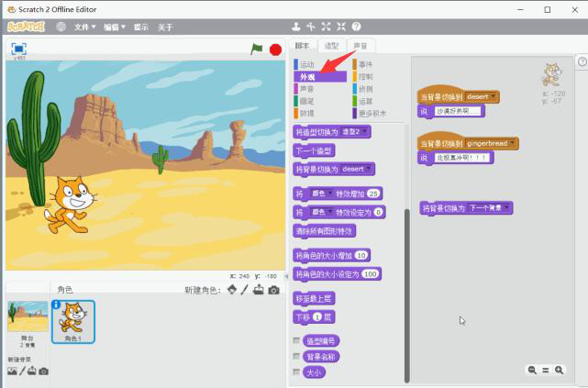Open costume dropdown showing 造型2
The width and height of the screenshot is (588, 388).
(x=354, y=131)
